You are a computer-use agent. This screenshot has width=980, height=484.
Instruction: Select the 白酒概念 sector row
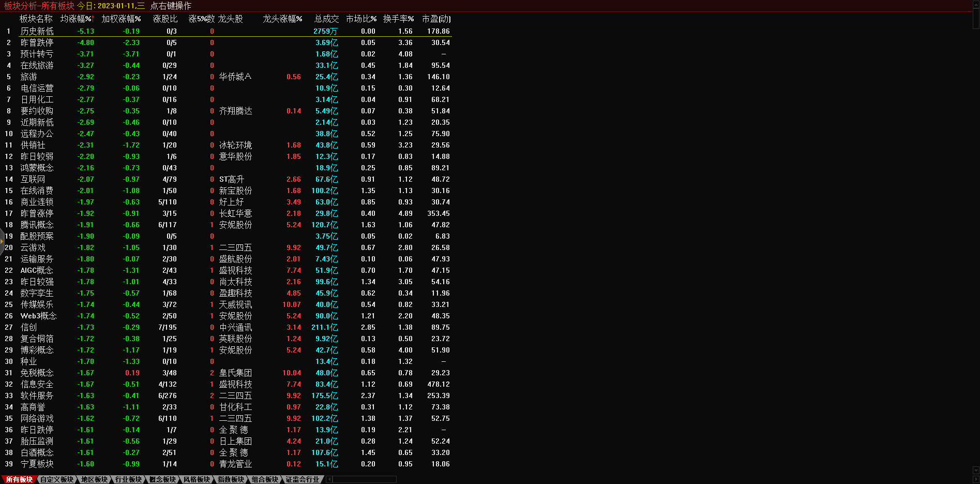37,452
